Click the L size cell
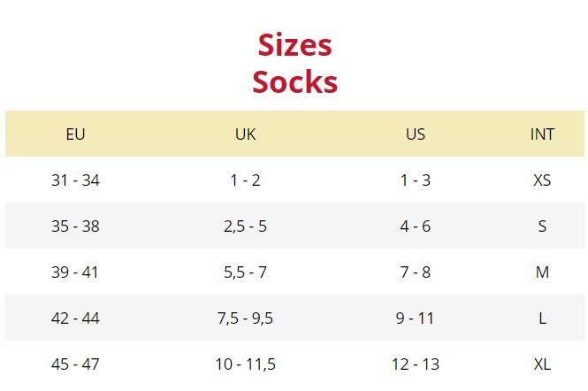The image size is (588, 391). pyautogui.click(x=542, y=318)
